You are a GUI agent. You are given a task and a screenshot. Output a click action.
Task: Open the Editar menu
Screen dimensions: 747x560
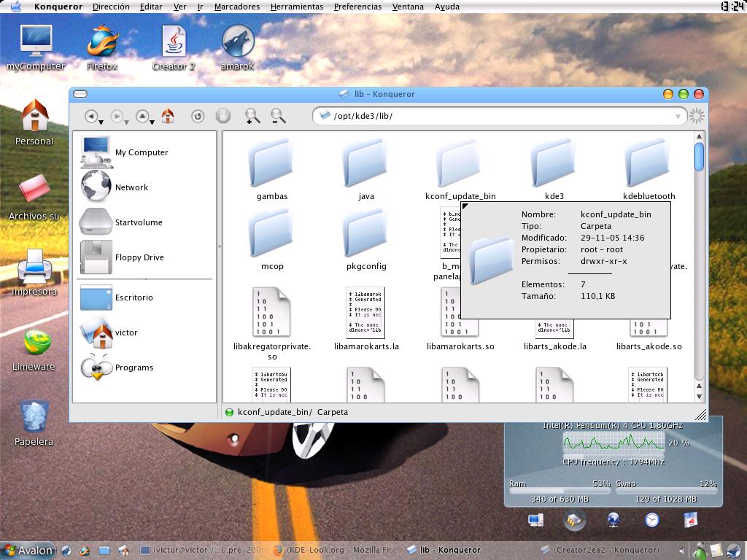[150, 7]
